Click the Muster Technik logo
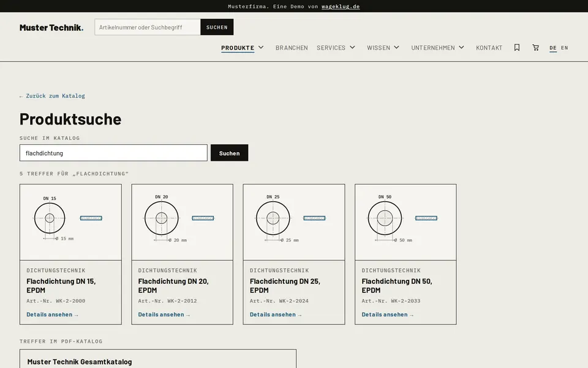 click(x=51, y=28)
